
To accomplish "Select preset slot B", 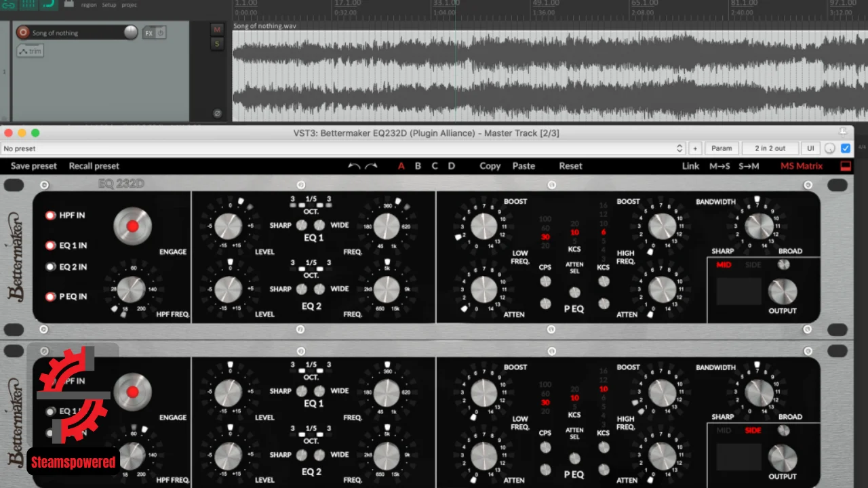I will [418, 166].
